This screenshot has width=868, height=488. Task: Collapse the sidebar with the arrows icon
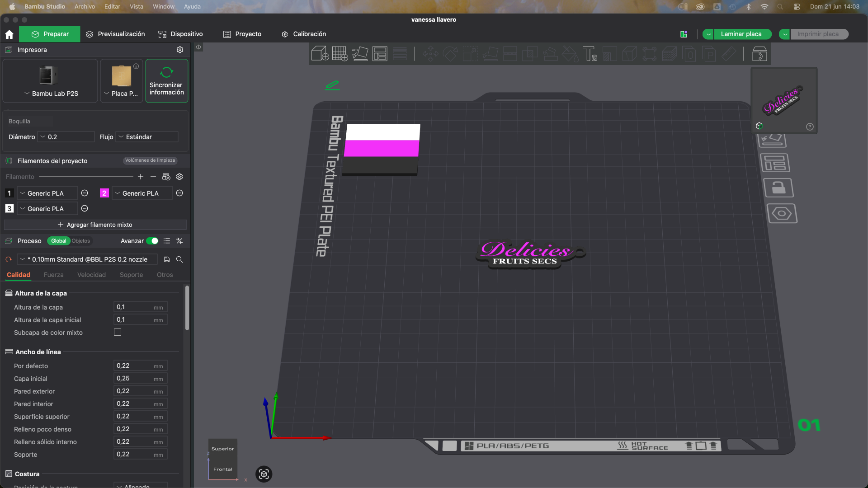click(x=198, y=47)
